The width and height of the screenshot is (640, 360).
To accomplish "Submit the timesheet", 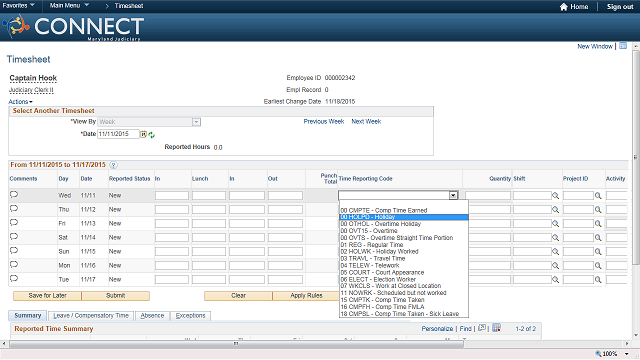I will tap(116, 296).
